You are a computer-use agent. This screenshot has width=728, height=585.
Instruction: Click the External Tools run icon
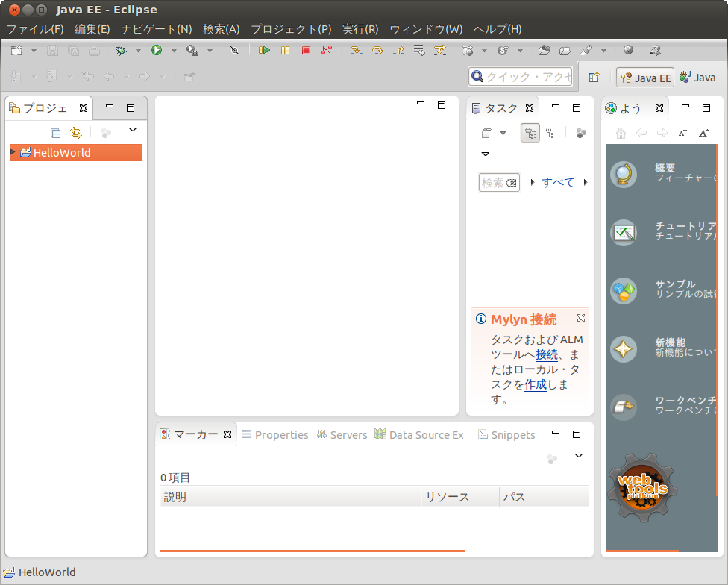coord(192,50)
